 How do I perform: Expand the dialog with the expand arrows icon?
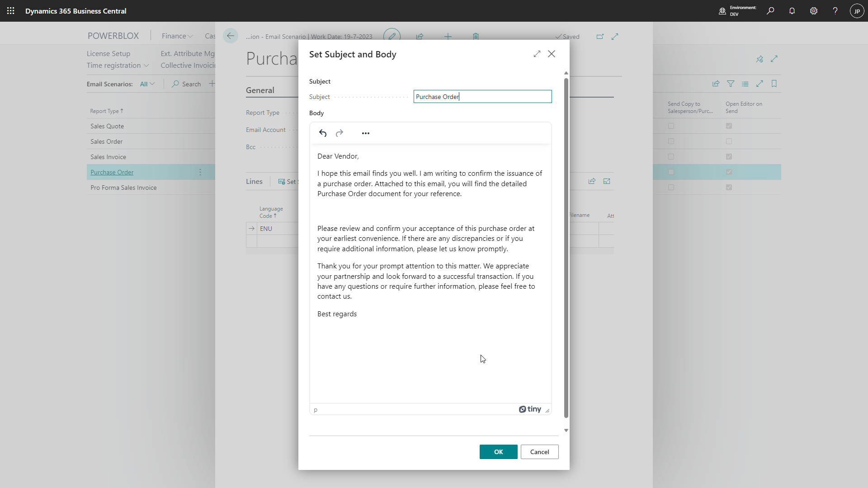point(537,54)
